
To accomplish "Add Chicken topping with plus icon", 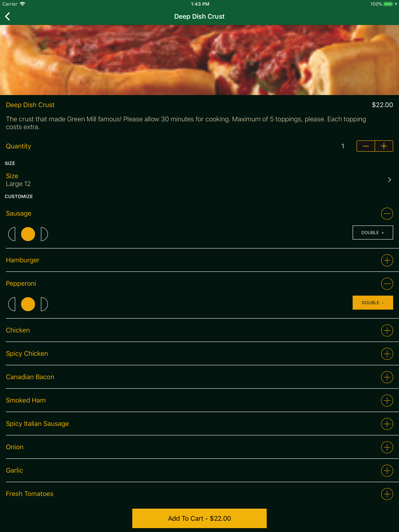I will [387, 330].
